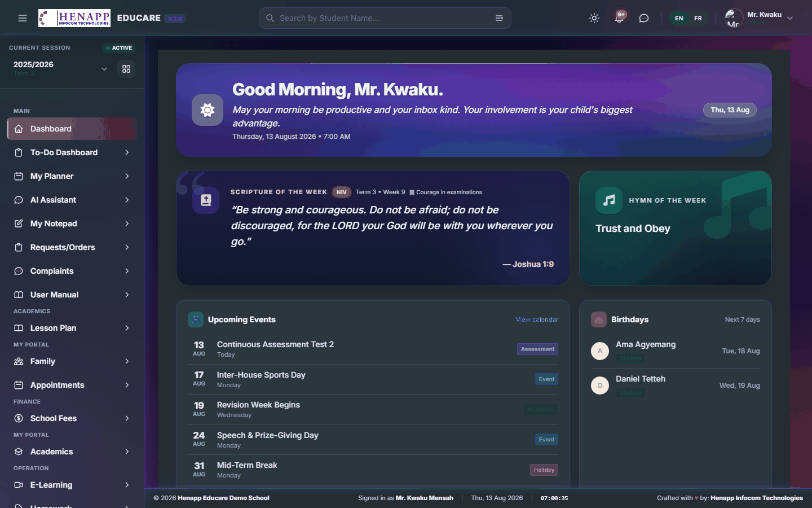Screen dimensions: 812x508
Task: Expand Requests/Orders chevron
Action: [x=127, y=247]
